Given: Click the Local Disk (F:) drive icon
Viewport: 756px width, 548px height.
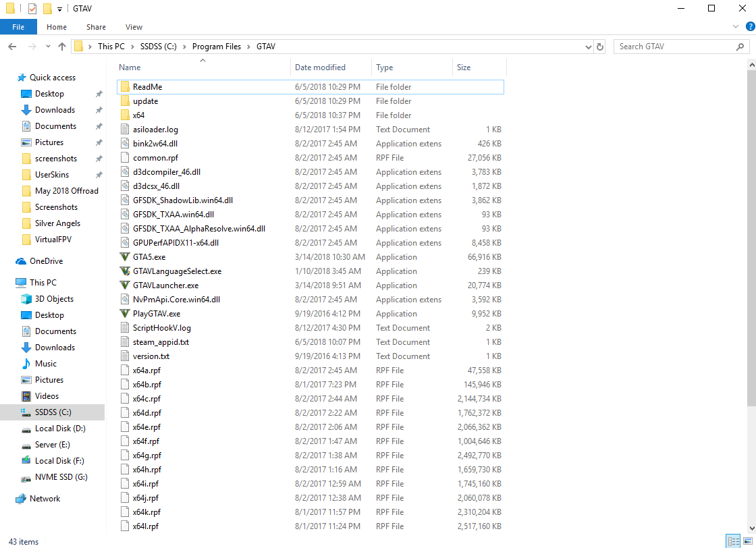Looking at the screenshot, I should [x=26, y=461].
